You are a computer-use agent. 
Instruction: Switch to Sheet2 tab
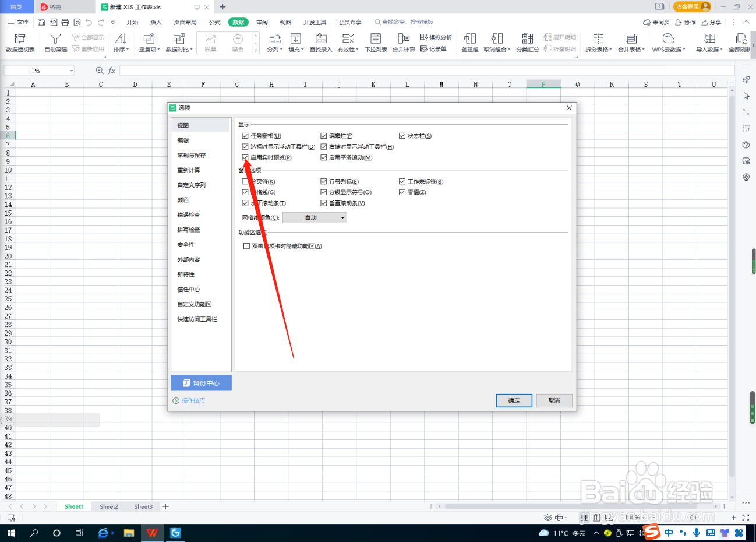(x=109, y=506)
